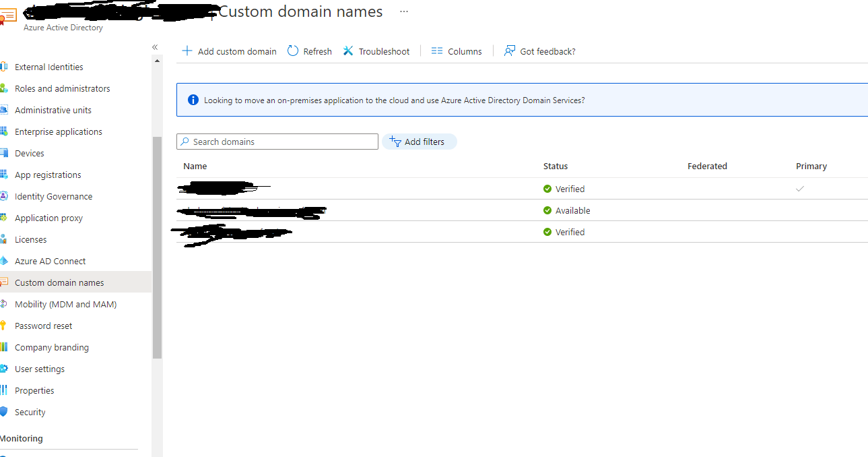Viewport: 868px width, 457px height.
Task: Open Devices menu item
Action: pos(30,153)
